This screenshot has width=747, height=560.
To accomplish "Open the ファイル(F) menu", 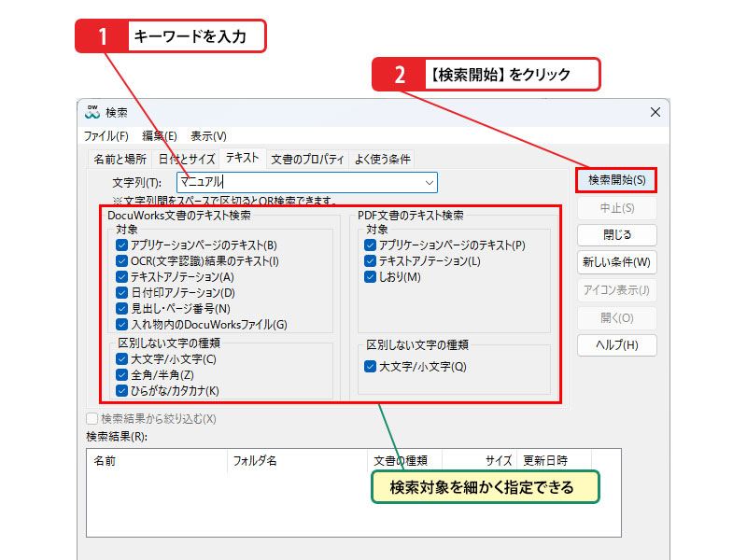I will [106, 136].
